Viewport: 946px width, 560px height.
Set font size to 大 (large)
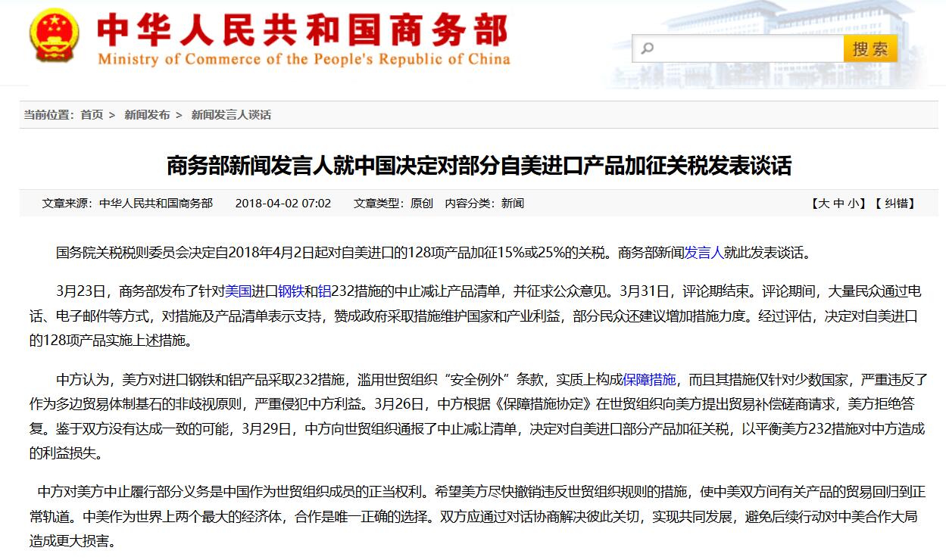point(823,204)
